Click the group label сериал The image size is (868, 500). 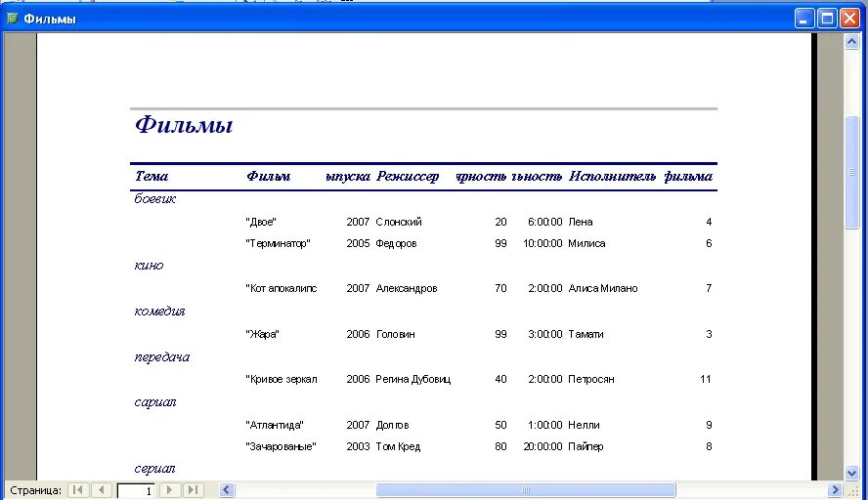(154, 469)
